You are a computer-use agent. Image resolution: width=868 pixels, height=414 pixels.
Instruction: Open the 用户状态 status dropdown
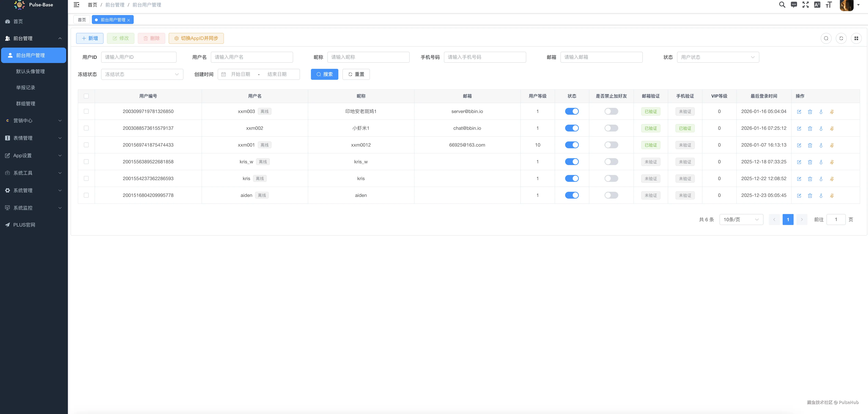point(718,57)
